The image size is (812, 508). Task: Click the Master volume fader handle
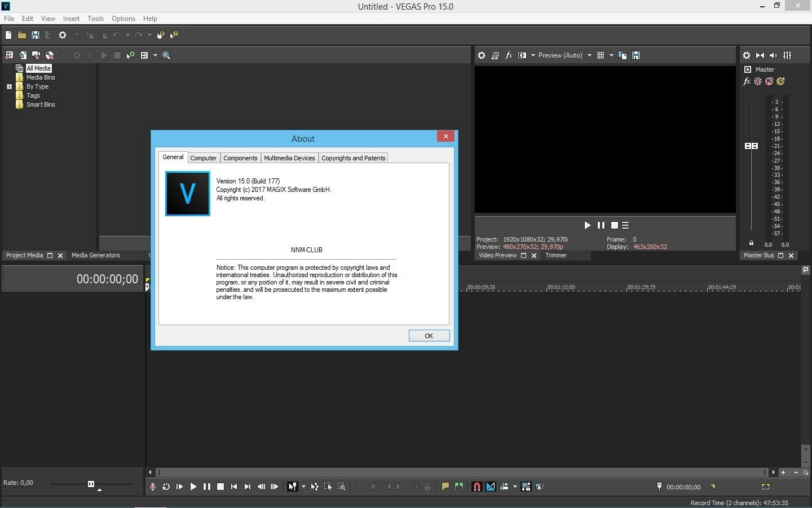tap(751, 146)
